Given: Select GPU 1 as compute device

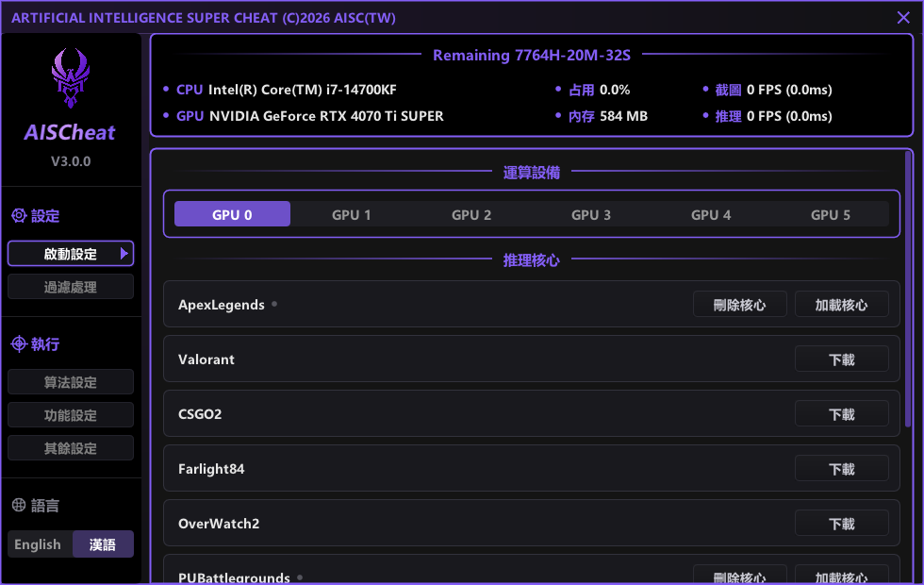Looking at the screenshot, I should coord(352,214).
